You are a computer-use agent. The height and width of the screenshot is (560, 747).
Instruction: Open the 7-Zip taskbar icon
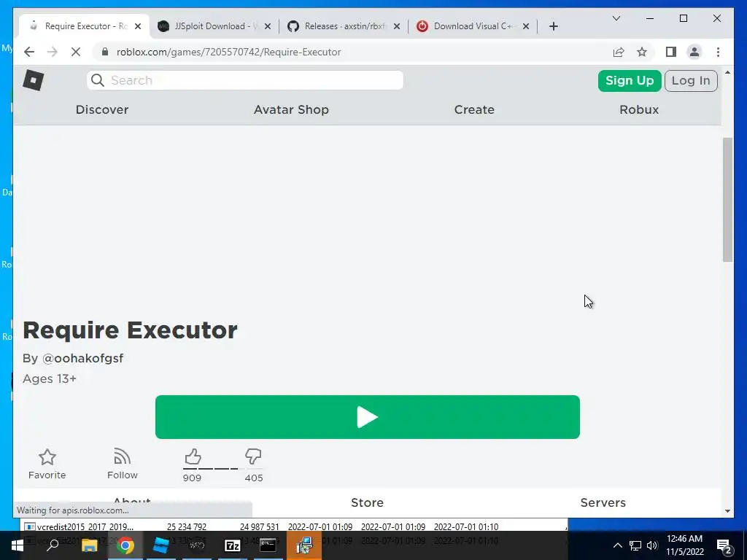tap(232, 545)
